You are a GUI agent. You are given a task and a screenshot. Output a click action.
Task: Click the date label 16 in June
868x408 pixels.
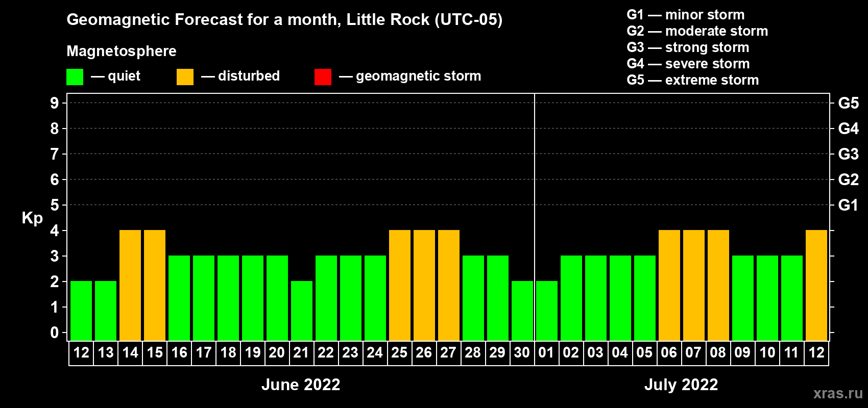(179, 353)
